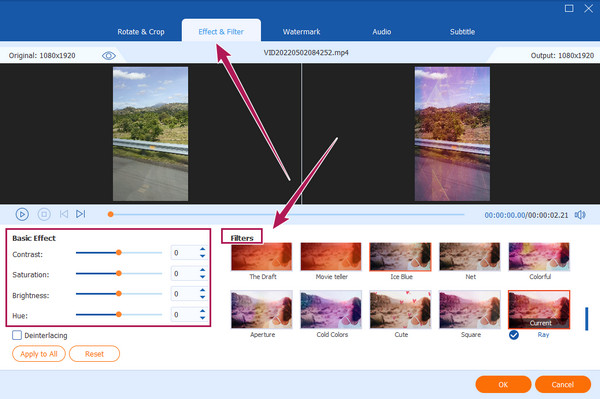Screen dimensions: 600x399
Task: Switch to Effect & Filter tab
Action: coord(221,32)
